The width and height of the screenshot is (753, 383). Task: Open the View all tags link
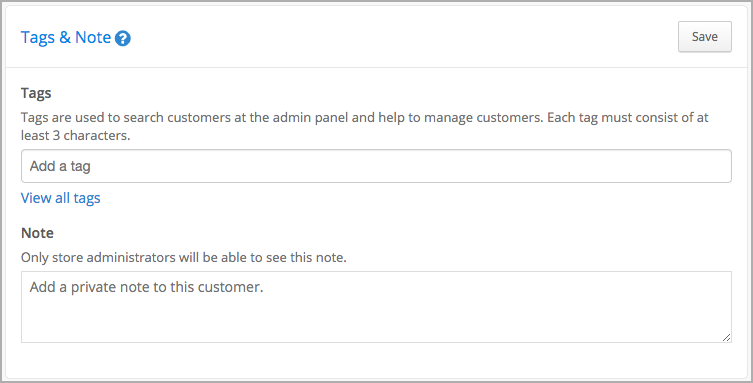[61, 198]
